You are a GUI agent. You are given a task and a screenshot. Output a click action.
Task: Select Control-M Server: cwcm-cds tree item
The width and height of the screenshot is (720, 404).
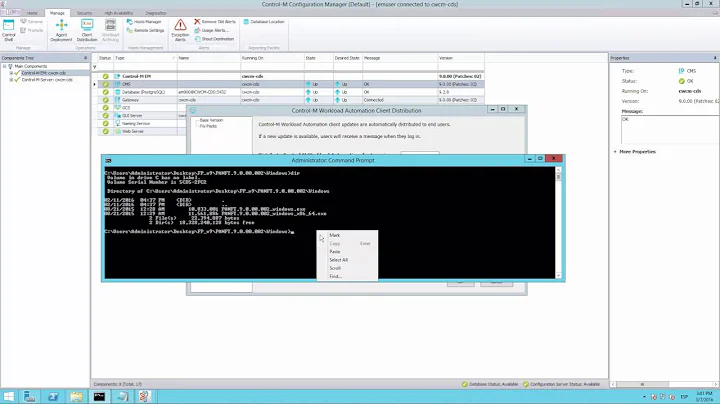(47, 80)
